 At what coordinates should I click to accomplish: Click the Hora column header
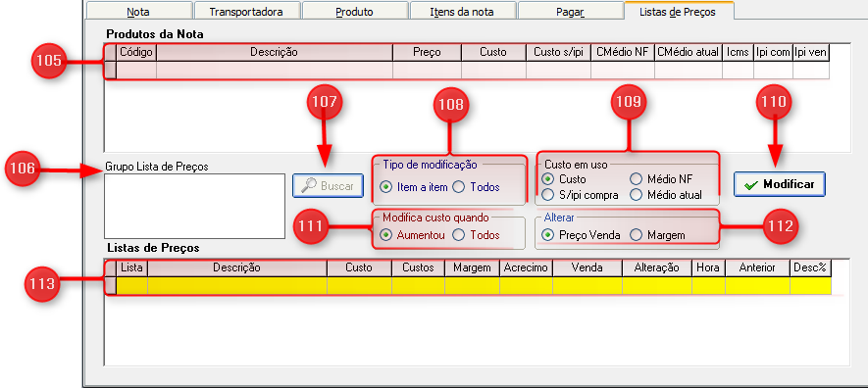coord(708,267)
